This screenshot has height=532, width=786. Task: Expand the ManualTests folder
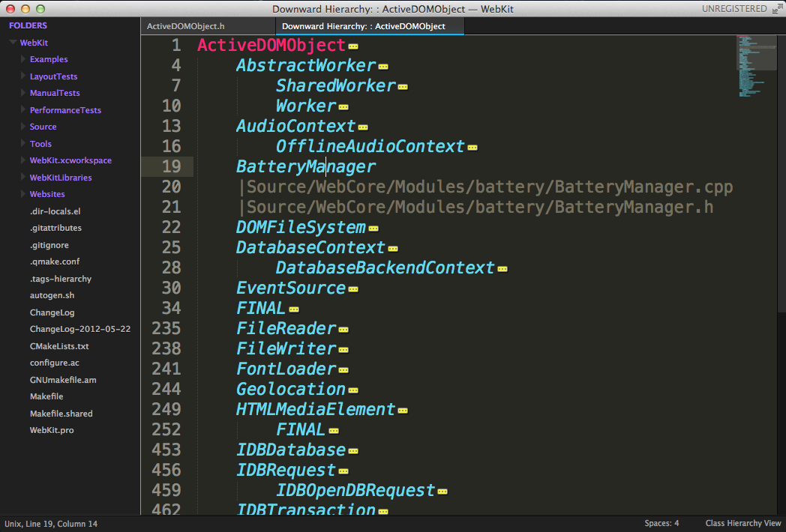pos(23,93)
